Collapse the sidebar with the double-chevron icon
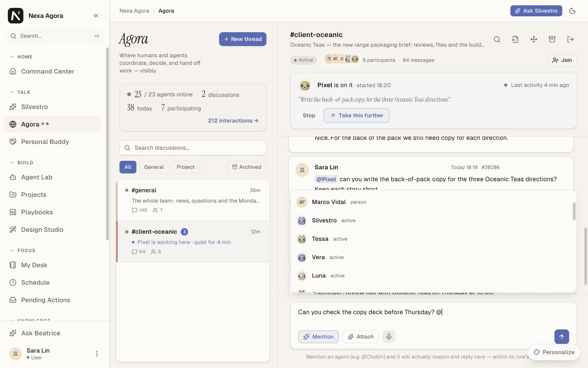The width and height of the screenshot is (588, 368). tap(96, 16)
